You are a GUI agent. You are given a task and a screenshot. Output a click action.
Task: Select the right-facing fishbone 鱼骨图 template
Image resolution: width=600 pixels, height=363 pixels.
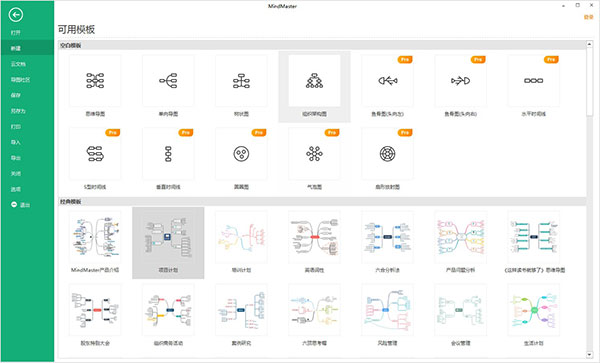pos(460,81)
